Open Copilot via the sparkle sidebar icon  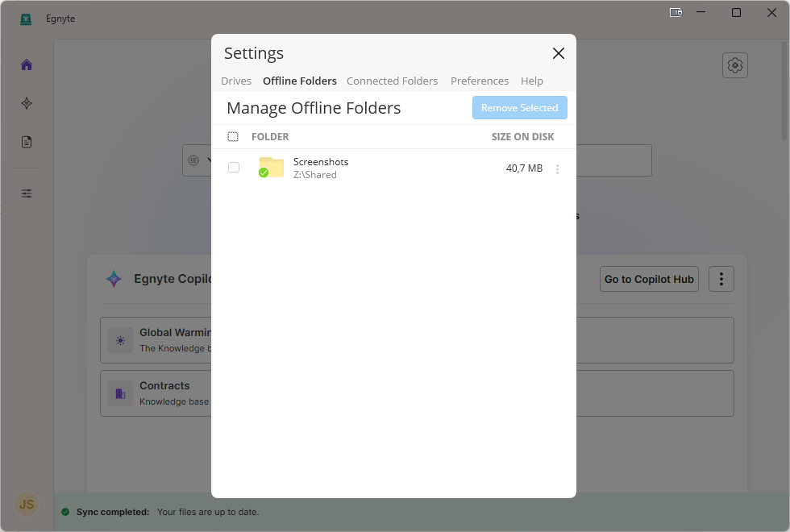(26, 103)
